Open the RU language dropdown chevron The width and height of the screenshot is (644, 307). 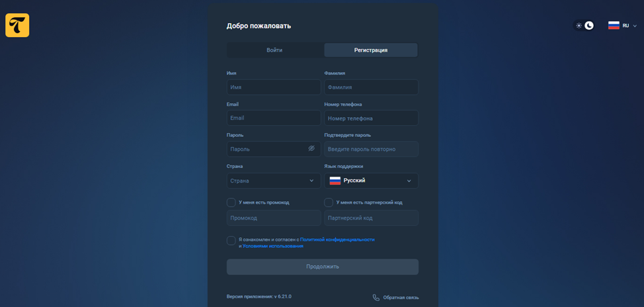point(635,26)
